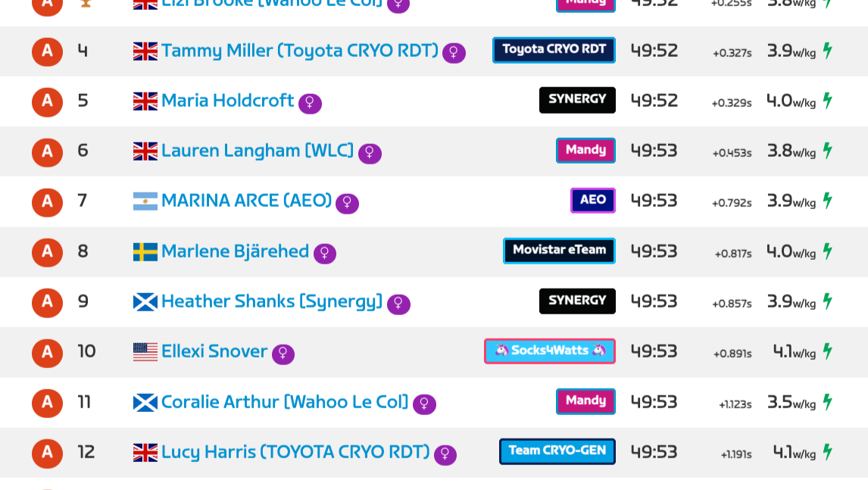The image size is (868, 490).
Task: Click the USA flag next to Ellexi Snover
Action: tap(145, 352)
